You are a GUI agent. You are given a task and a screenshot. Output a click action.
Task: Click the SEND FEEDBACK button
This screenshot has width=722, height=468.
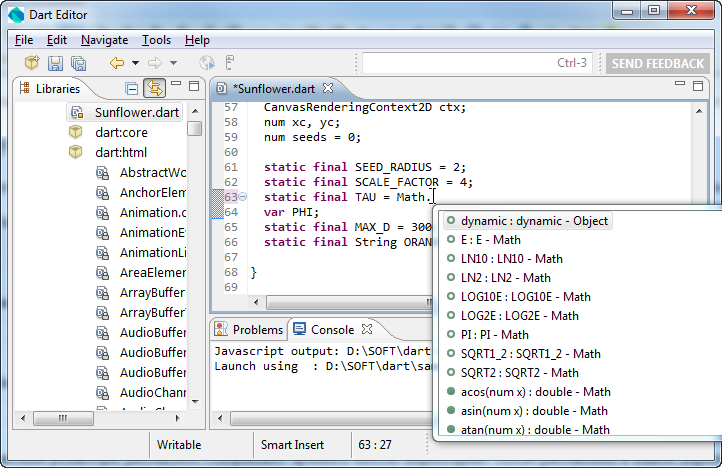click(x=658, y=64)
